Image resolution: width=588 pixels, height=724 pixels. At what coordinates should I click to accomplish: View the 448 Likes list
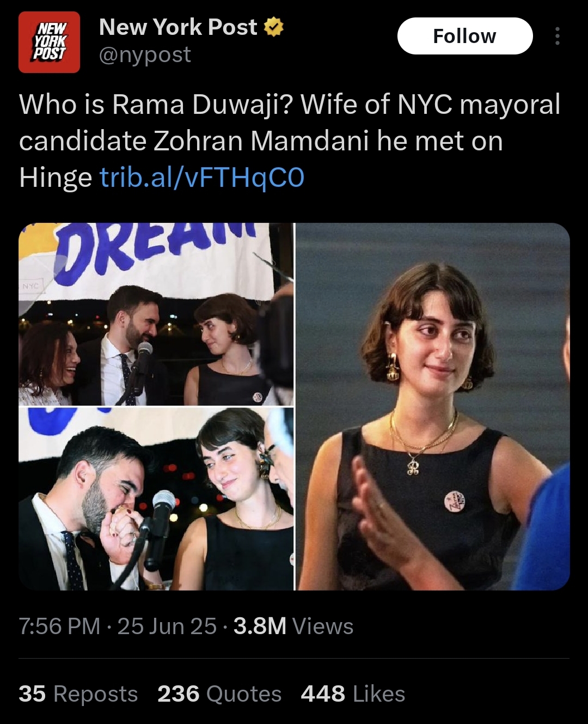353,694
